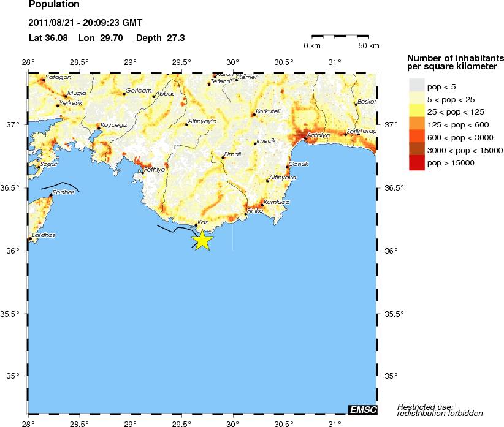Click the 50 km scale bar
This screenshot has width=504, height=427.
pyautogui.click(x=340, y=37)
